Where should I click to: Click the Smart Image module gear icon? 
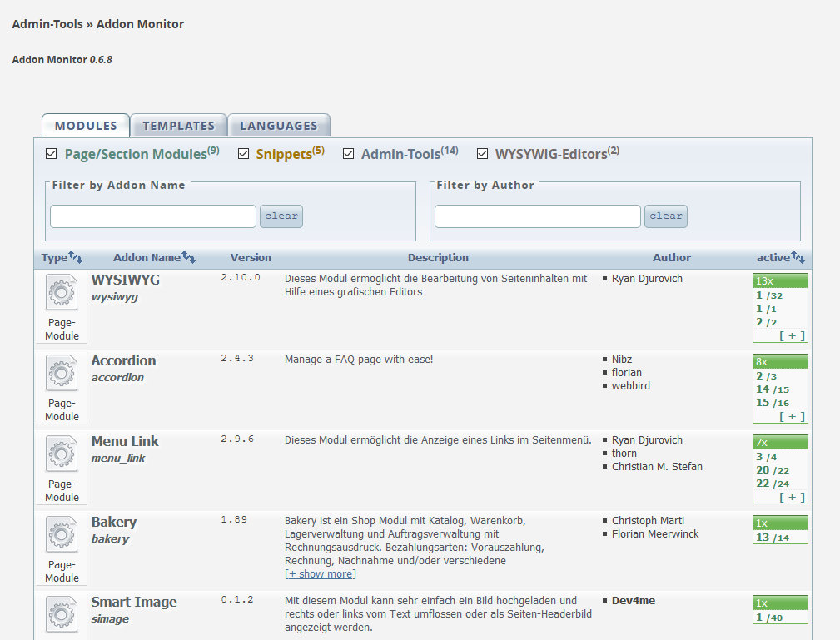tap(62, 616)
